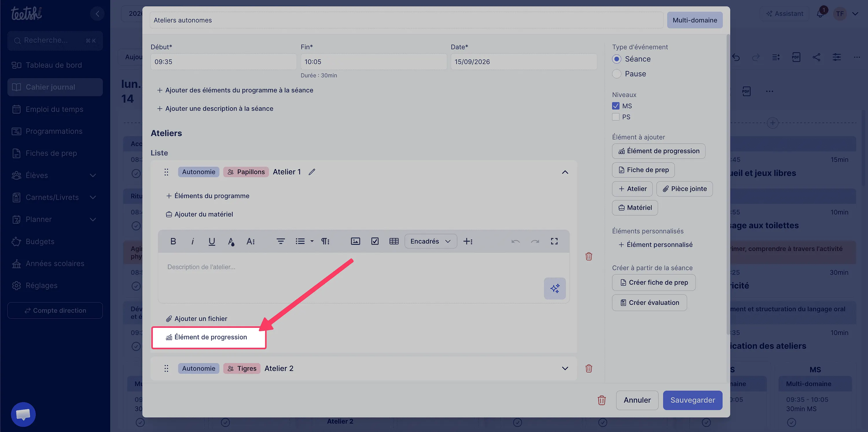The width and height of the screenshot is (868, 432).
Task: Delete Atelier 2 with trash icon
Action: coord(589,368)
